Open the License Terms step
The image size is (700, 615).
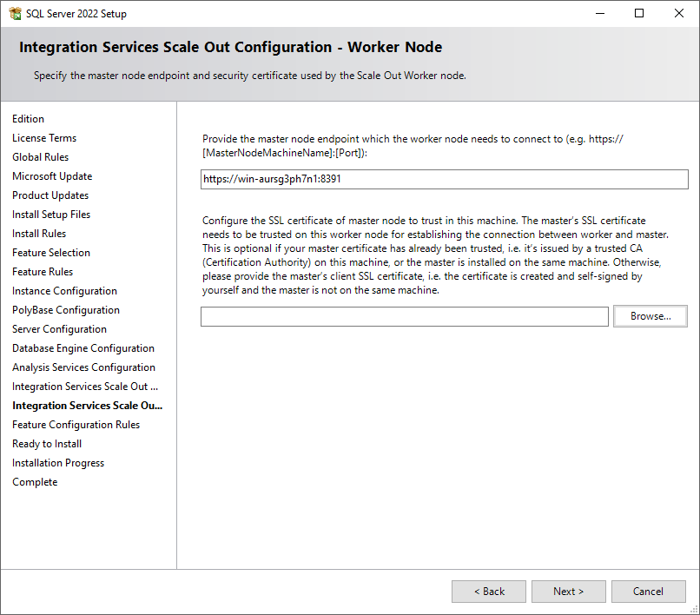(x=44, y=137)
